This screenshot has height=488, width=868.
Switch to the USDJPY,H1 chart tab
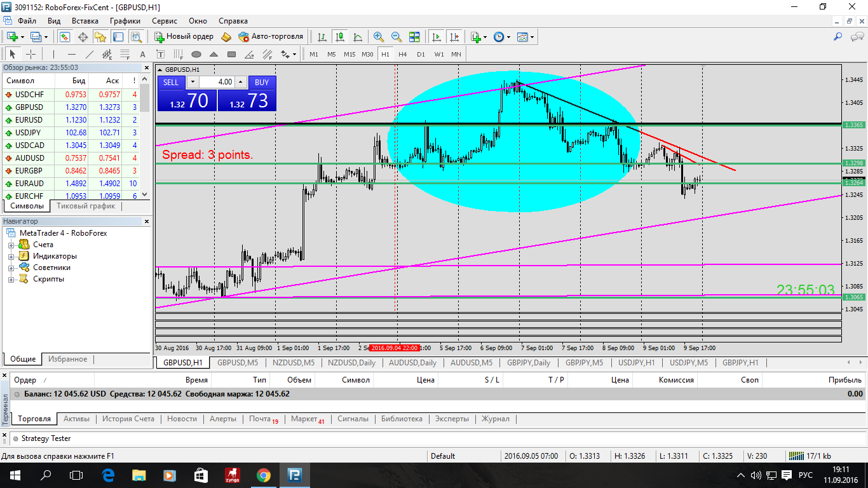pos(636,363)
